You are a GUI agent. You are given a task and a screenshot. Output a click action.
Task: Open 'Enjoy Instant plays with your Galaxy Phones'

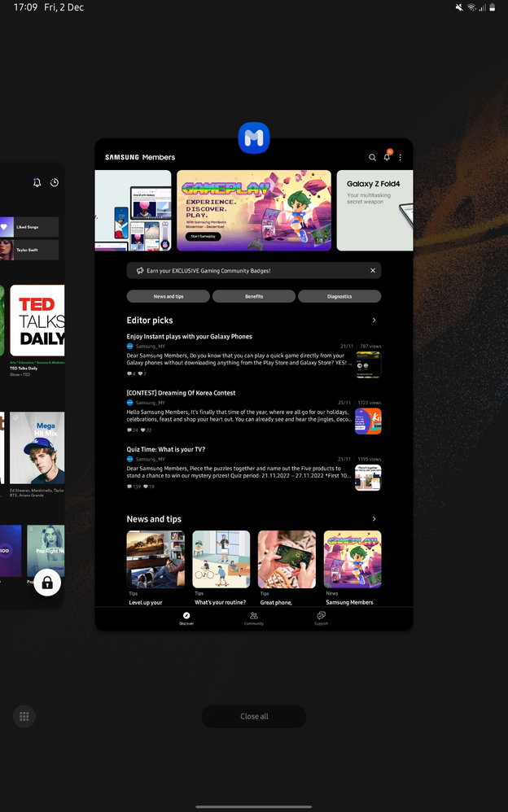coord(189,337)
